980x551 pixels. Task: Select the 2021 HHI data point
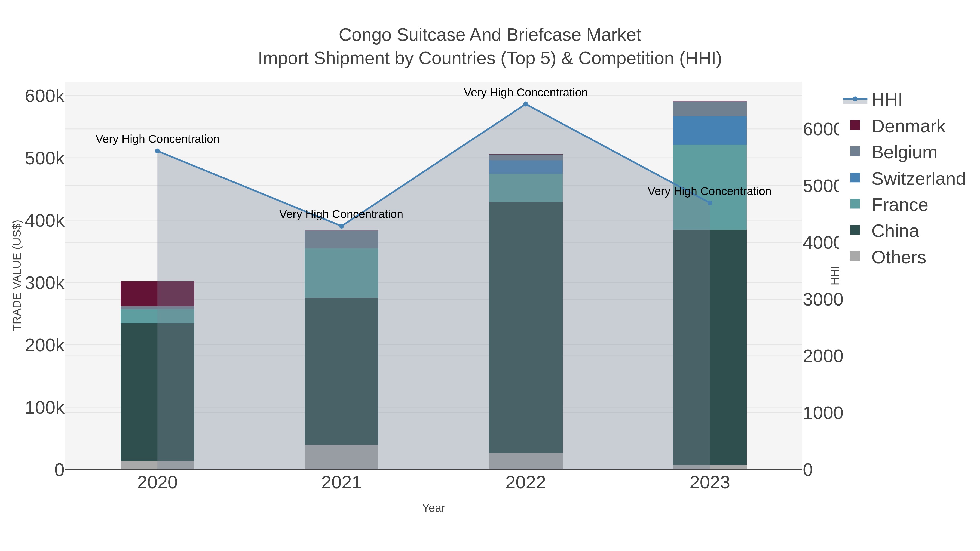[341, 226]
